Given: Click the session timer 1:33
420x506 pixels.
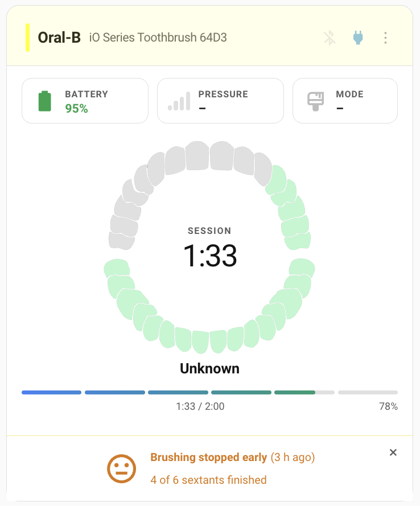Looking at the screenshot, I should pyautogui.click(x=210, y=256).
